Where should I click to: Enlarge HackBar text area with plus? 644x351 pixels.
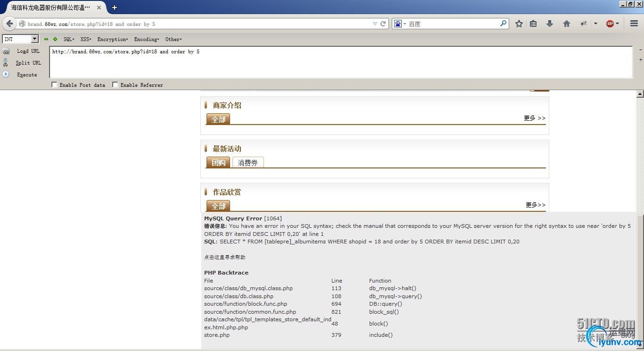pyautogui.click(x=640, y=60)
